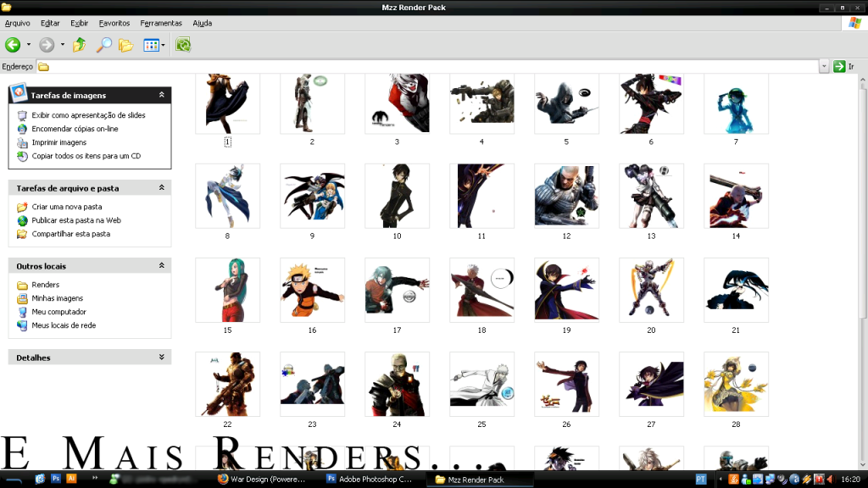868x488 pixels.
Task: Select thumbnail 1
Action: tap(227, 104)
